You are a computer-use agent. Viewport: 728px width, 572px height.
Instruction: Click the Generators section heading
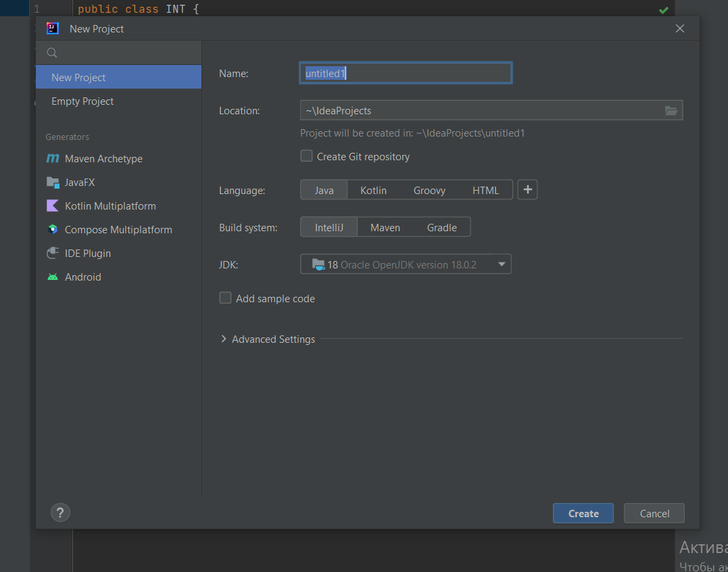(68, 137)
